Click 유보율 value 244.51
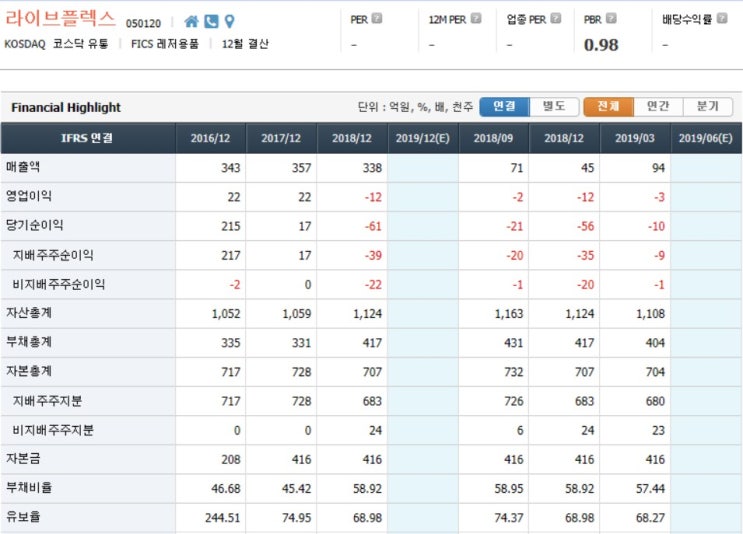The image size is (743, 534). [223, 518]
